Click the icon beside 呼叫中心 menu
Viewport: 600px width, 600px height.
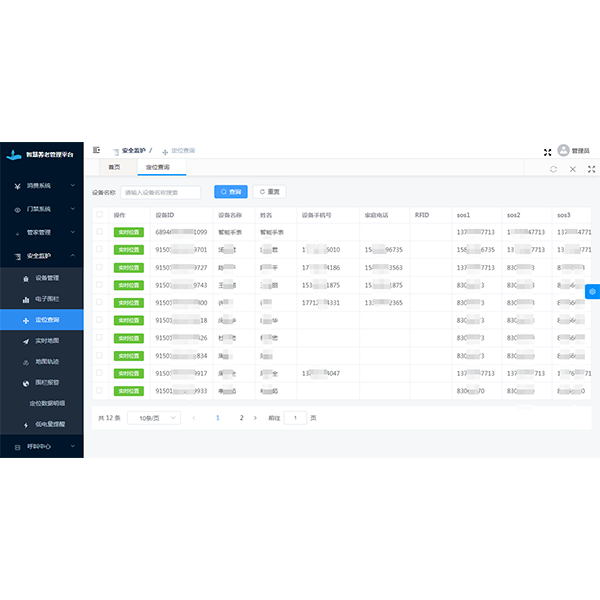click(x=17, y=447)
